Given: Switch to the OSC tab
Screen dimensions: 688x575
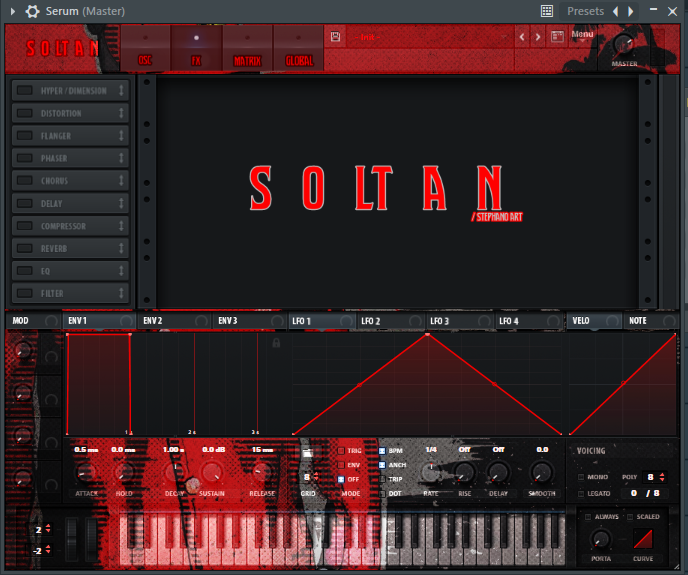Looking at the screenshot, I should (145, 48).
